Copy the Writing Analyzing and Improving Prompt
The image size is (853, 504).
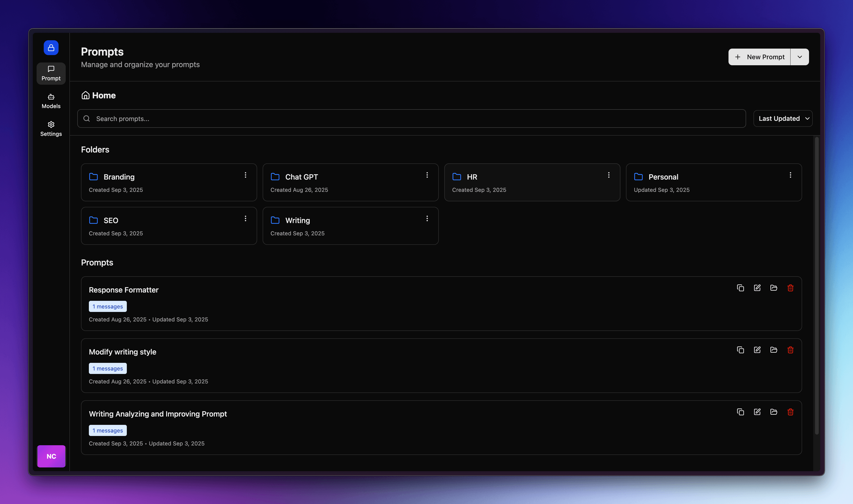(740, 412)
